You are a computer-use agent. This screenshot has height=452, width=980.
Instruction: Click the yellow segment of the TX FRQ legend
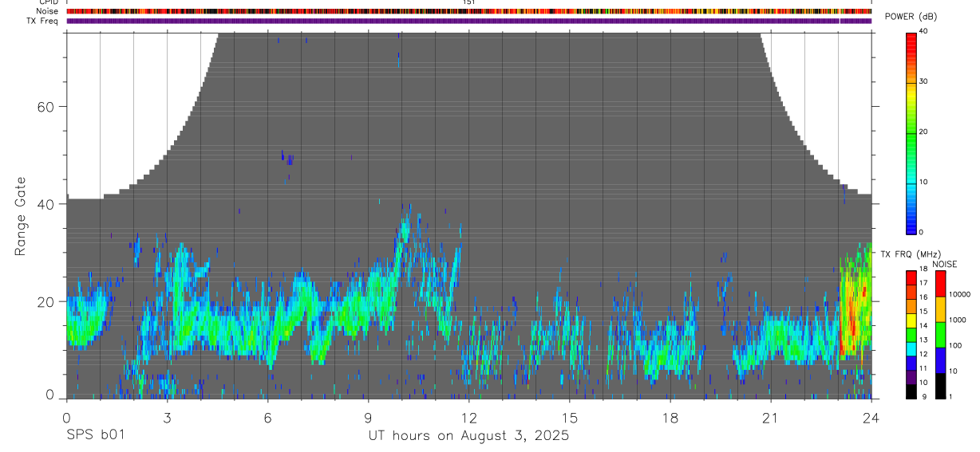[x=911, y=320]
